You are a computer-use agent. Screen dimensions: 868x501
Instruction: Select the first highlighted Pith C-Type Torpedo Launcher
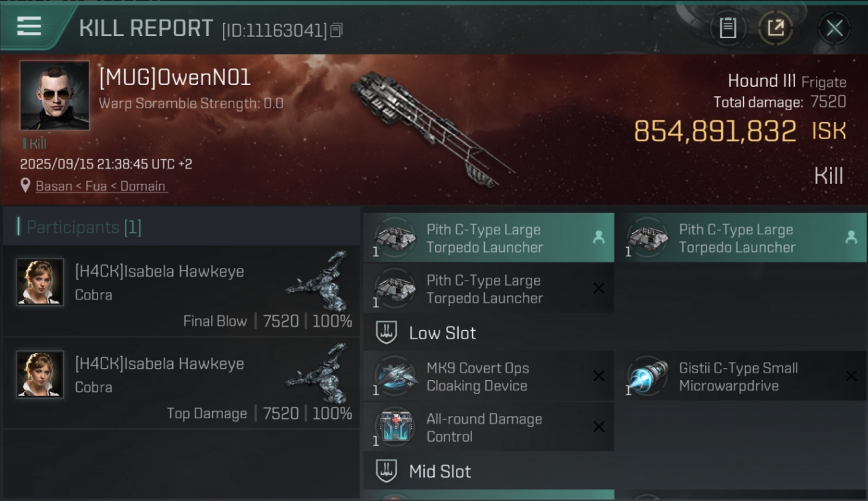[489, 238]
